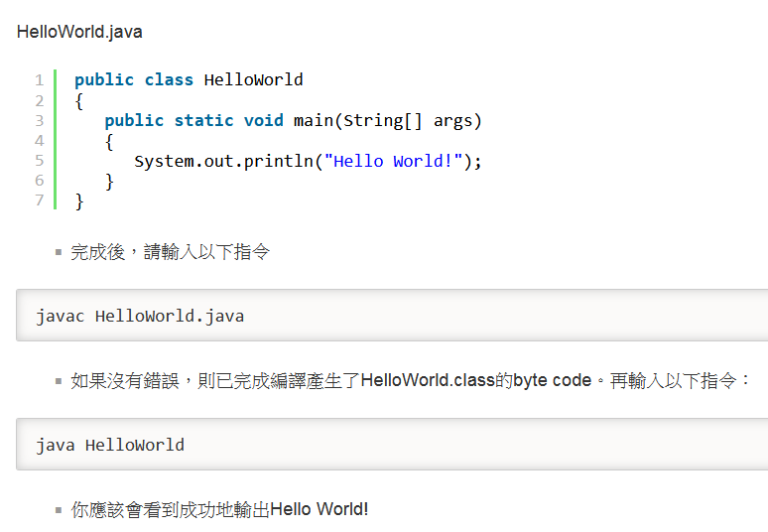Click line number 5 in code gutter
This screenshot has width=768, height=532.
39,160
